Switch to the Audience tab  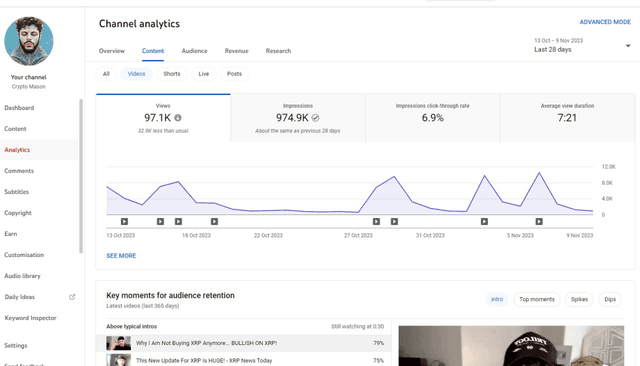click(x=194, y=51)
